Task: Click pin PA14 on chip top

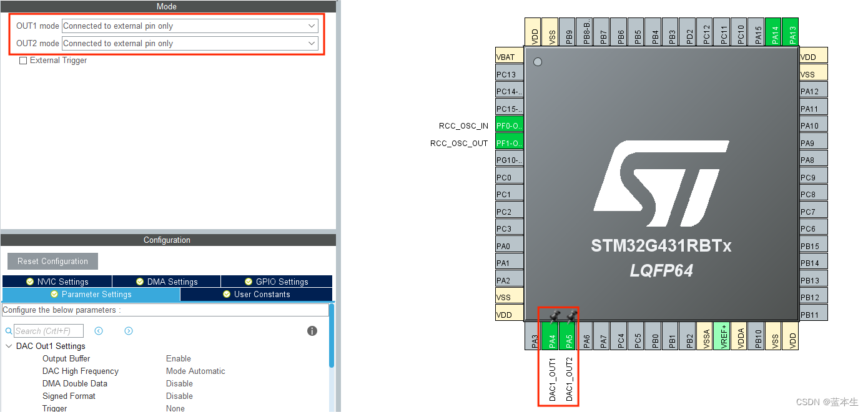Action: click(x=774, y=31)
